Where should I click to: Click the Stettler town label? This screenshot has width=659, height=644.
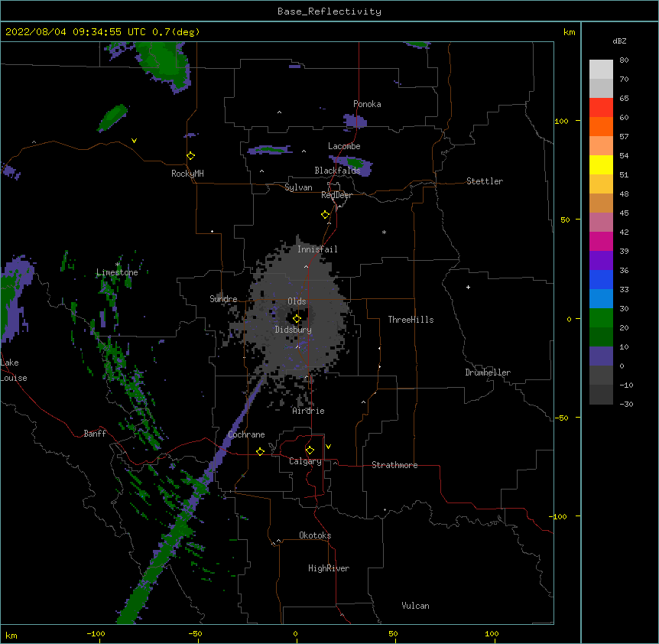tap(485, 181)
